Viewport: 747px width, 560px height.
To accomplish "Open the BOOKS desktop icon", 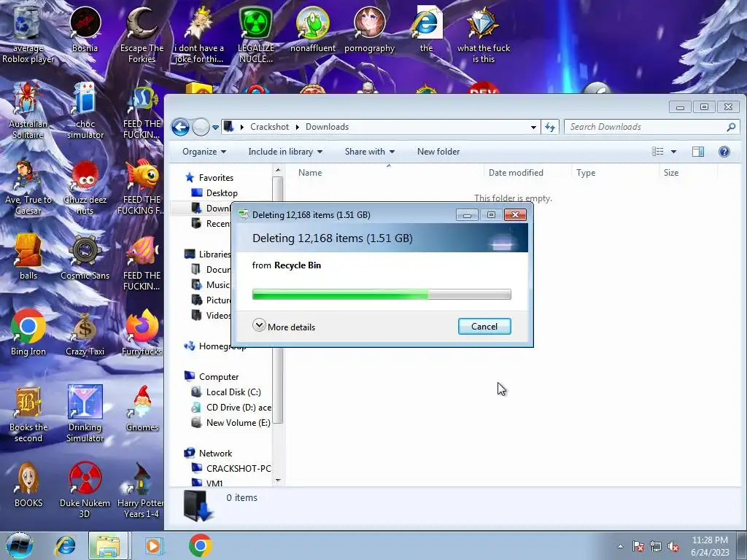I will coord(28,485).
